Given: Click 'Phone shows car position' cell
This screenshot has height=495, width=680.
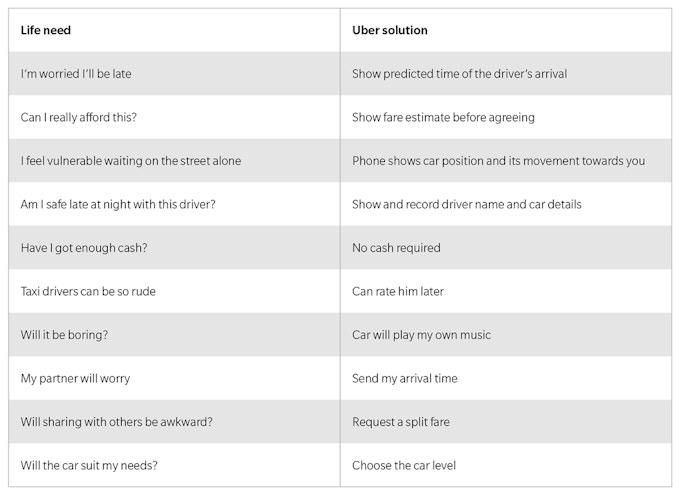Looking at the screenshot, I should tap(498, 161).
